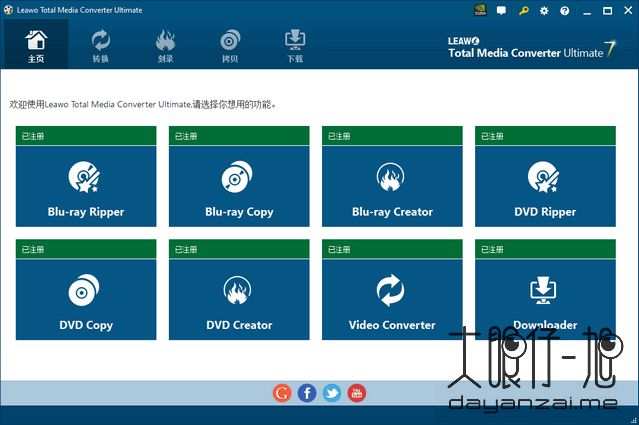This screenshot has height=425, width=639.
Task: Open the DVD Creator module tile
Action: (239, 299)
